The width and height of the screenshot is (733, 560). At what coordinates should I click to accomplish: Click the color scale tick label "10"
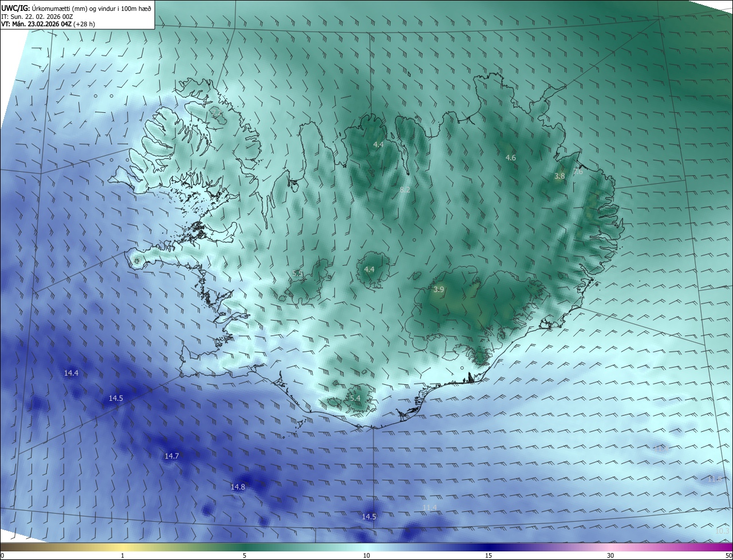pyautogui.click(x=366, y=555)
